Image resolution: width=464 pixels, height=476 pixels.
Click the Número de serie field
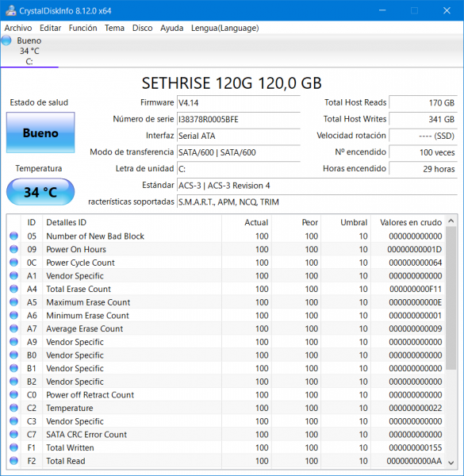[x=239, y=119]
